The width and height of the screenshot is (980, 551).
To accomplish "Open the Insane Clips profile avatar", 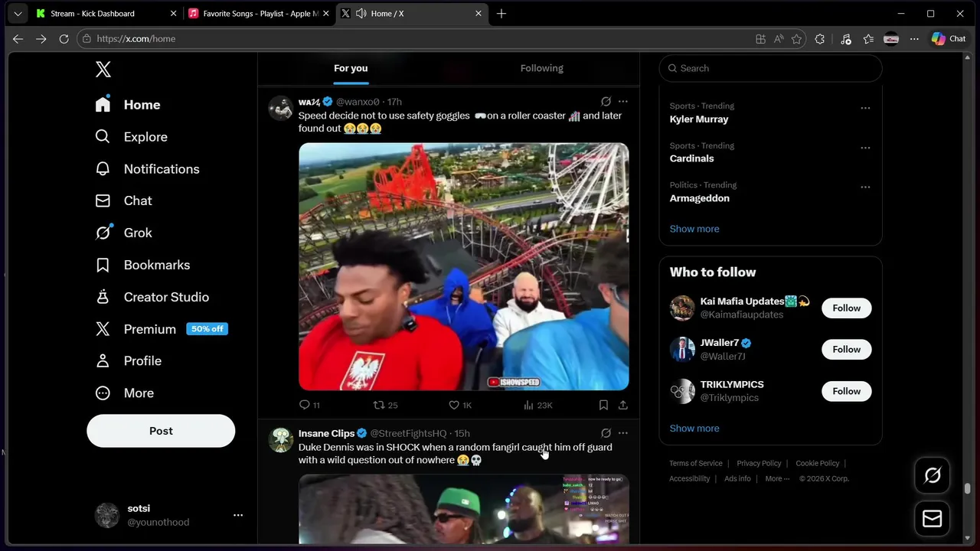I will click(281, 440).
